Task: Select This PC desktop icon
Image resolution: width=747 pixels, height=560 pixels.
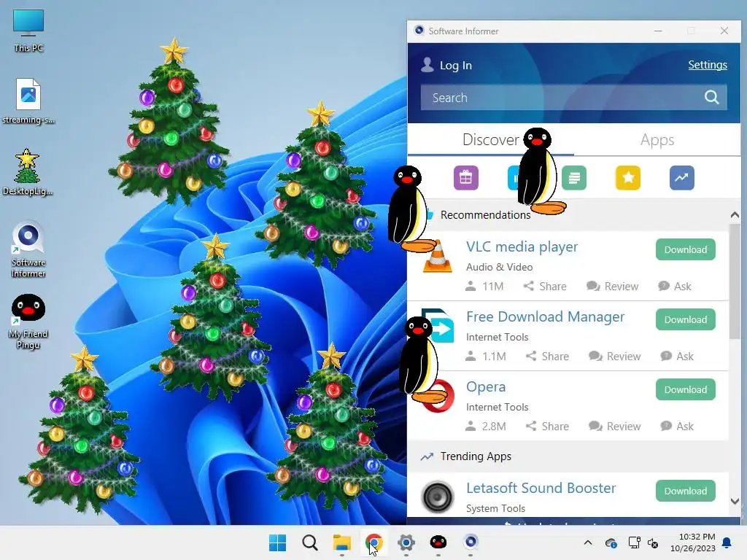Action: 28,30
